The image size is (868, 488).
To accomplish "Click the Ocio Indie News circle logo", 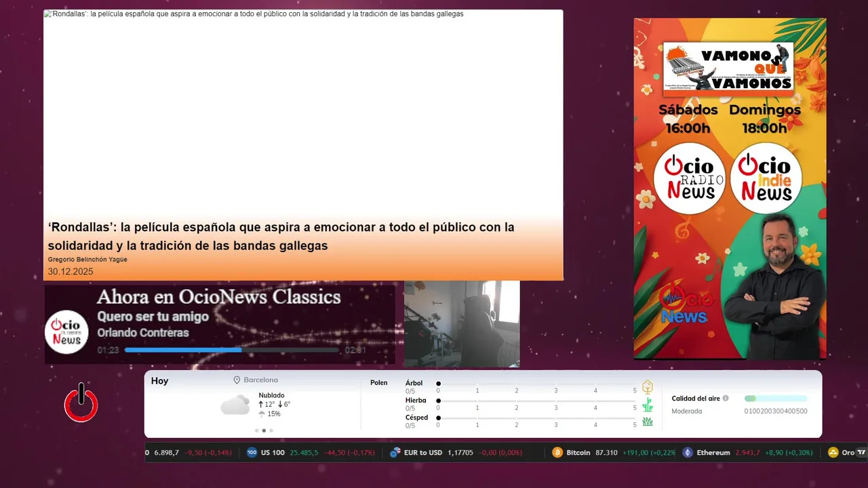I will 766,179.
